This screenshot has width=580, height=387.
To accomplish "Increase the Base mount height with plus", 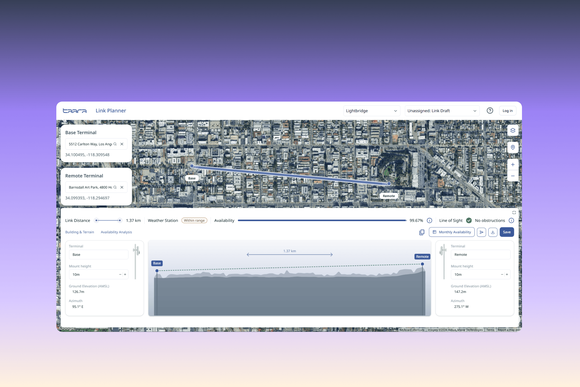I will click(x=125, y=275).
